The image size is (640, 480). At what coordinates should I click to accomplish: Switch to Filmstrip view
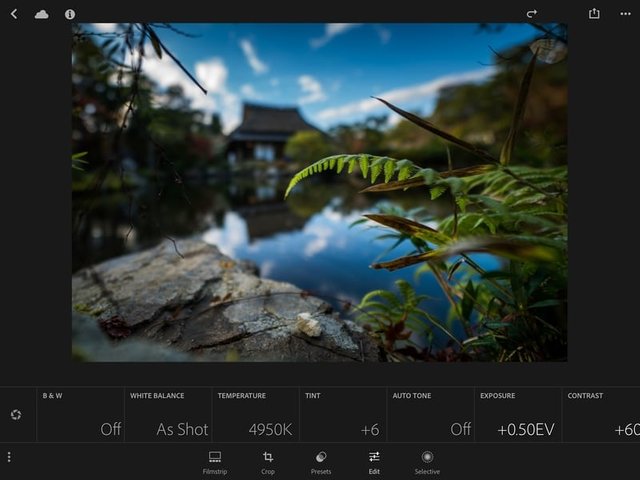(x=215, y=462)
